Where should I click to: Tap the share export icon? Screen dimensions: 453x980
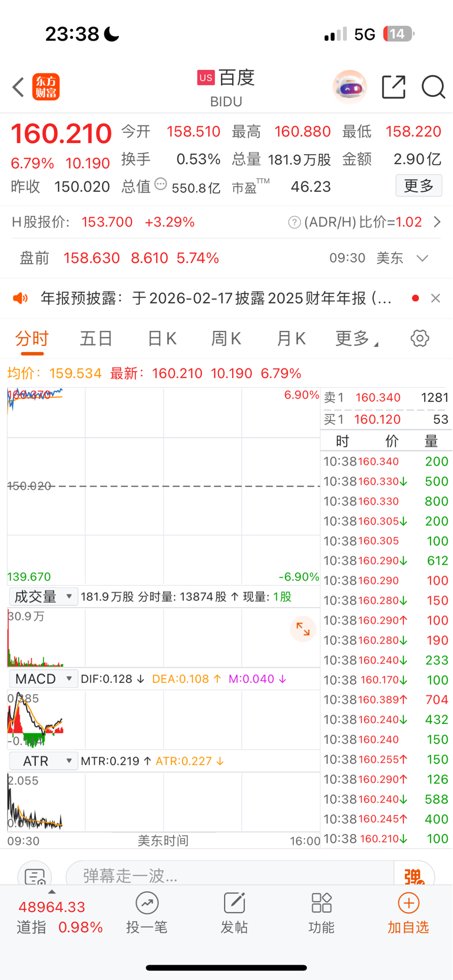[x=394, y=87]
